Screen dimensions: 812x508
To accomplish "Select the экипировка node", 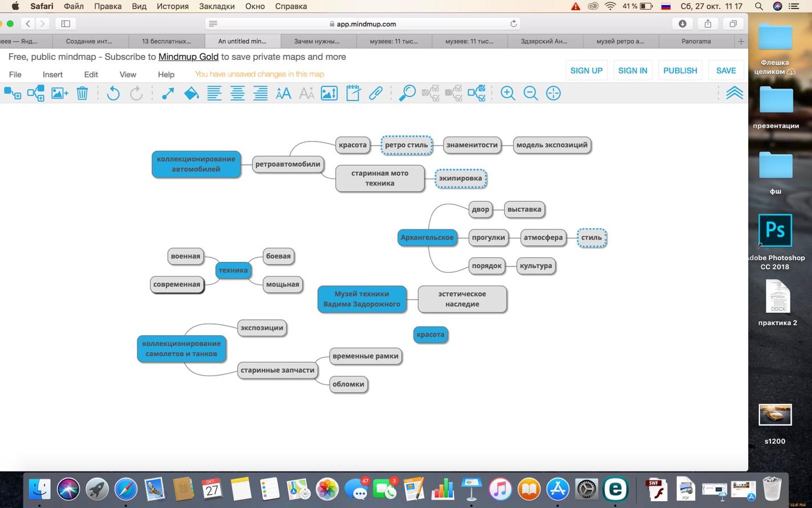I will pos(461,178).
